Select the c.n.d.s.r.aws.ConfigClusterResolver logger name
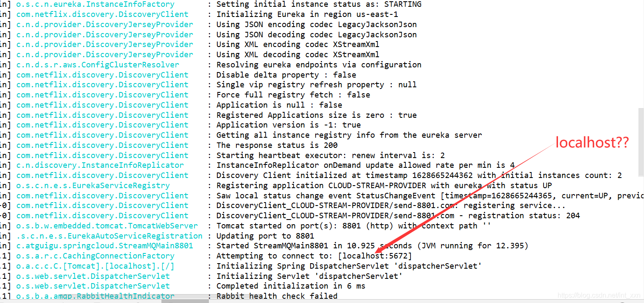The image size is (644, 303). click(x=97, y=64)
